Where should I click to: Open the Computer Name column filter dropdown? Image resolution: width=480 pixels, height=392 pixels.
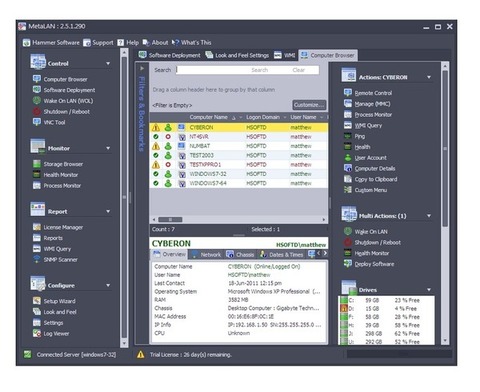point(240,117)
